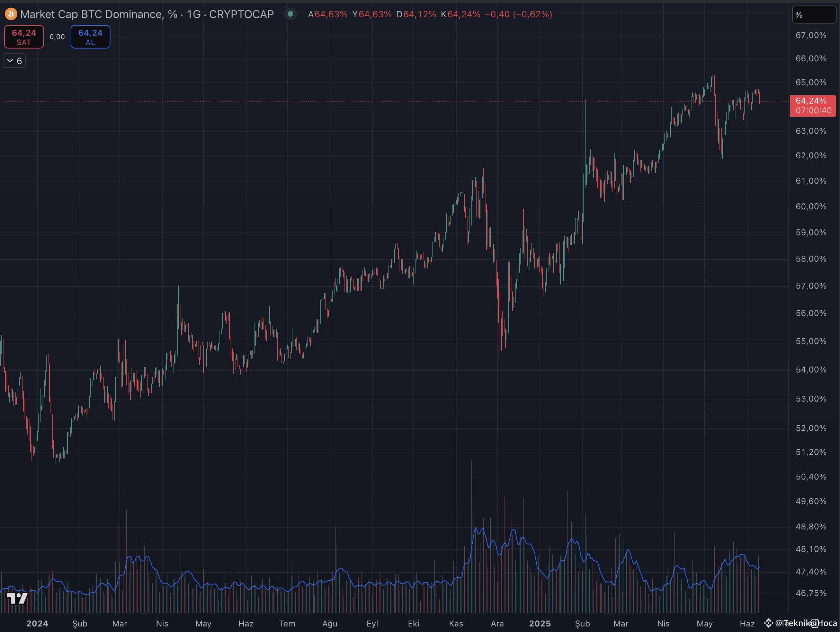
Task: Click the 52,00% price axis label
Action: 811,428
